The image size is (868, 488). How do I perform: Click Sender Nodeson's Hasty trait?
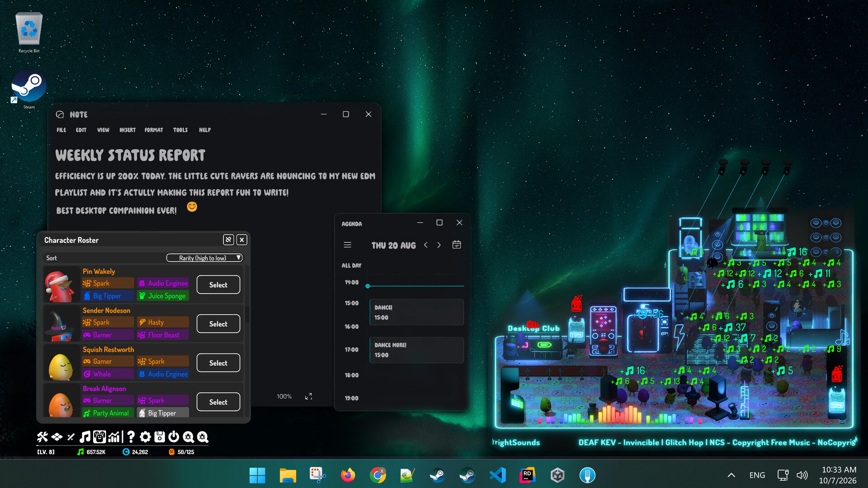click(163, 322)
